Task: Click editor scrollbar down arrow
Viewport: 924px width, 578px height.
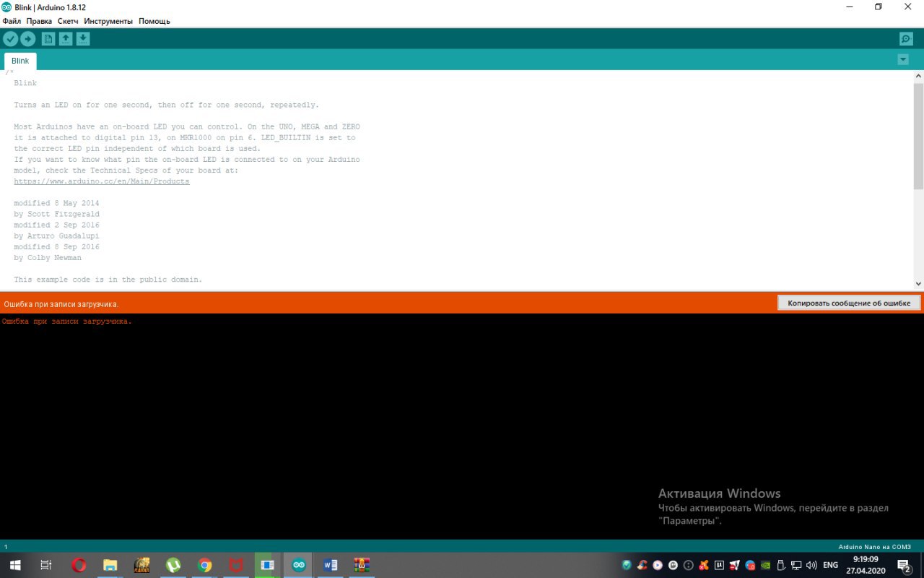Action: click(918, 284)
